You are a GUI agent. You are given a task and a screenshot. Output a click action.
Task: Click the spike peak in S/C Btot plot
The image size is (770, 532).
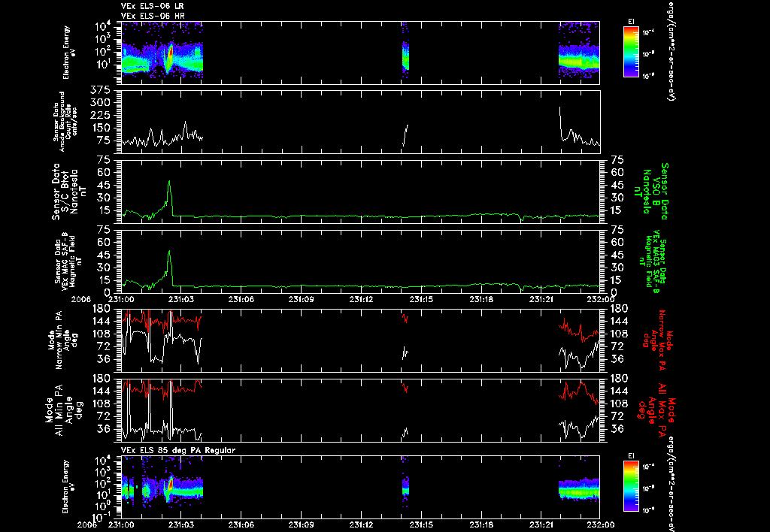click(x=169, y=182)
